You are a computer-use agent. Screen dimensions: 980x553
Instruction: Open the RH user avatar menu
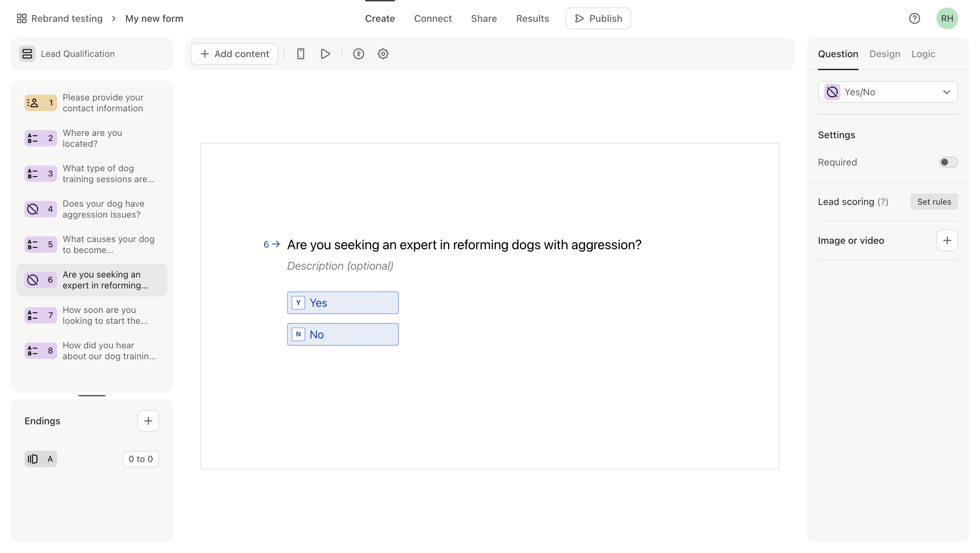tap(947, 18)
